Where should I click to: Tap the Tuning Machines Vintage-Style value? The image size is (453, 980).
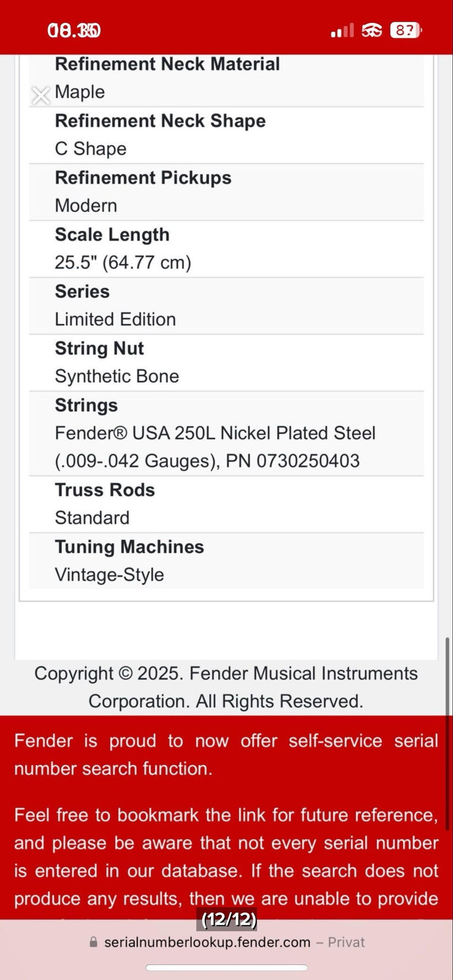click(x=109, y=574)
